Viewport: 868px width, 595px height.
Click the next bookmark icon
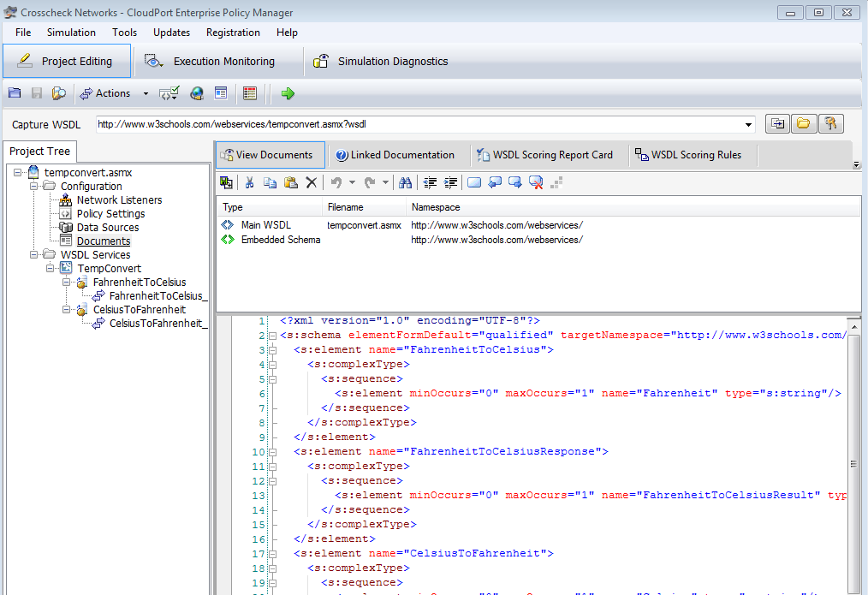point(515,182)
